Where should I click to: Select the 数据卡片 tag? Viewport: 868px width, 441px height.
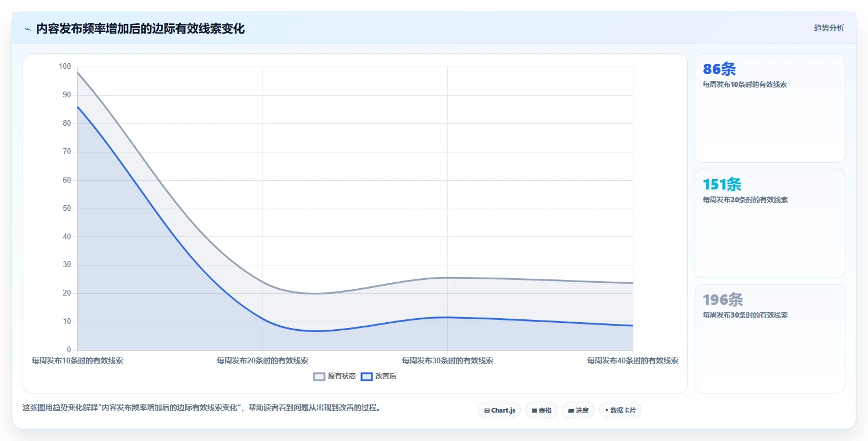click(620, 410)
